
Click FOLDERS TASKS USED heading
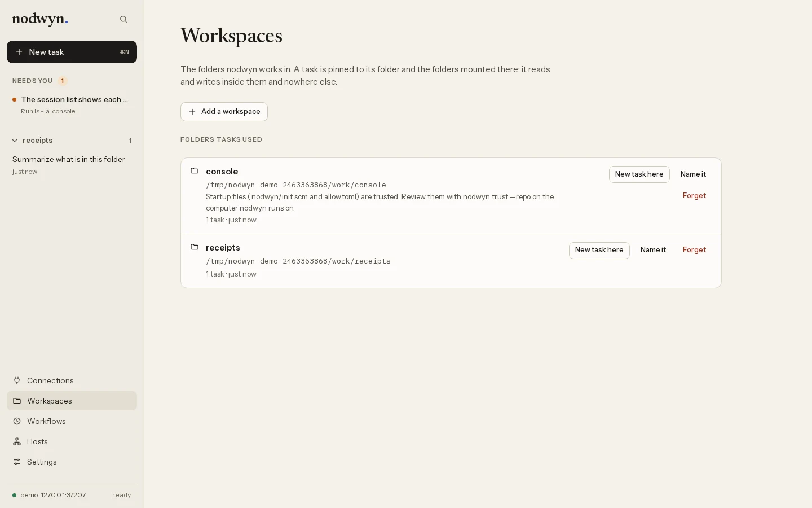221,139
